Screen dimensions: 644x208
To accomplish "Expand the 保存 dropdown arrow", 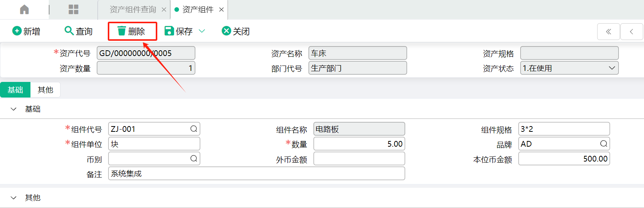I will tap(202, 31).
